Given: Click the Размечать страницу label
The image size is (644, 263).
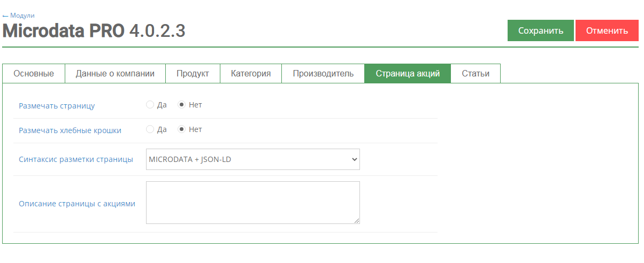Looking at the screenshot, I should coord(57,106).
